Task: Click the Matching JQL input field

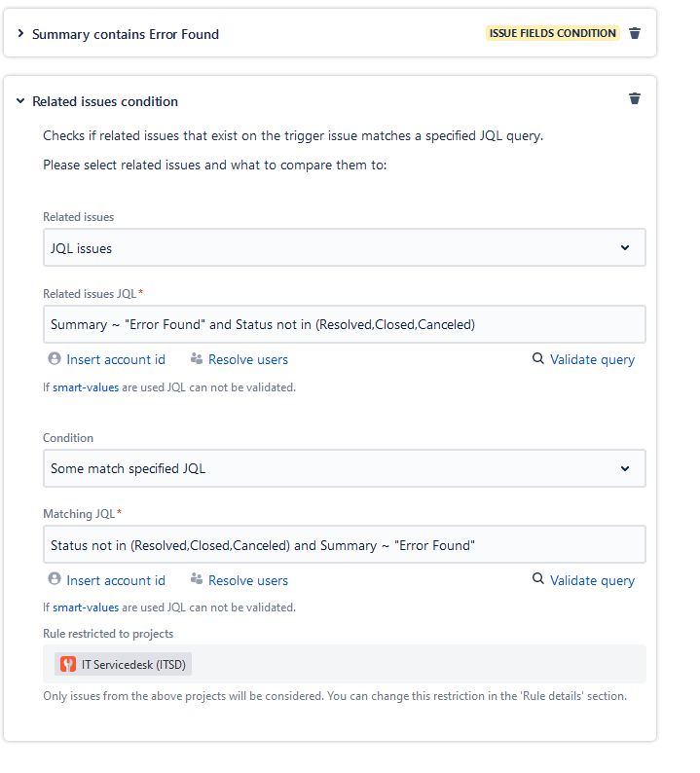Action: (x=344, y=545)
